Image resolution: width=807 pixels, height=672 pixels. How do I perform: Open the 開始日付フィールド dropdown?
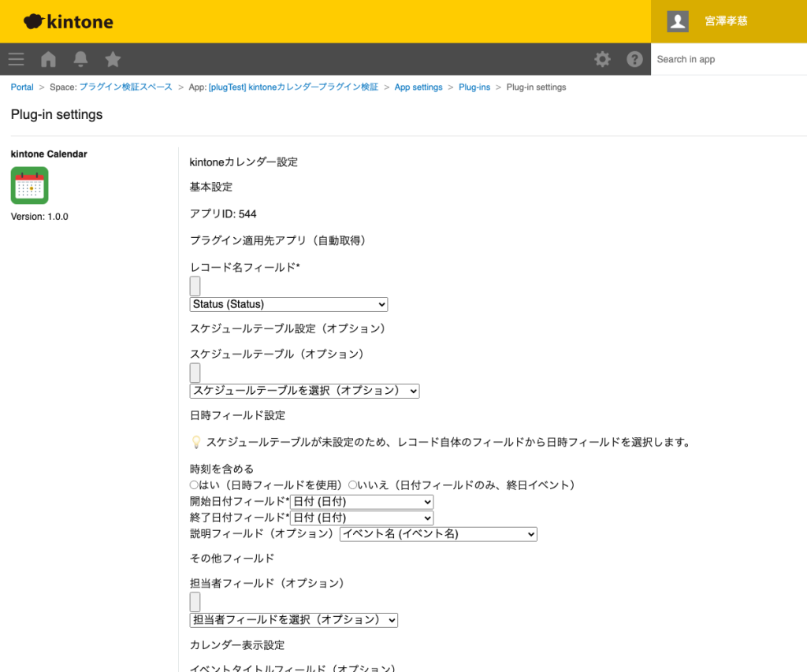coord(362,501)
